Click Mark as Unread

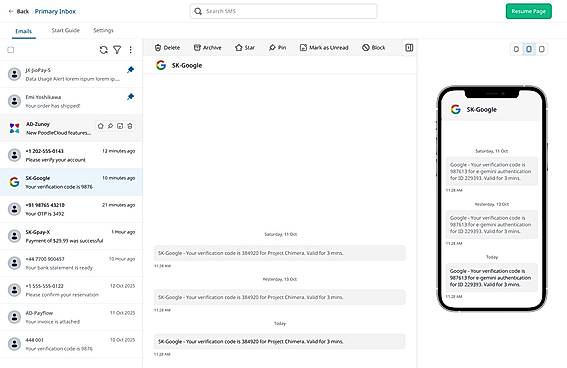(324, 48)
